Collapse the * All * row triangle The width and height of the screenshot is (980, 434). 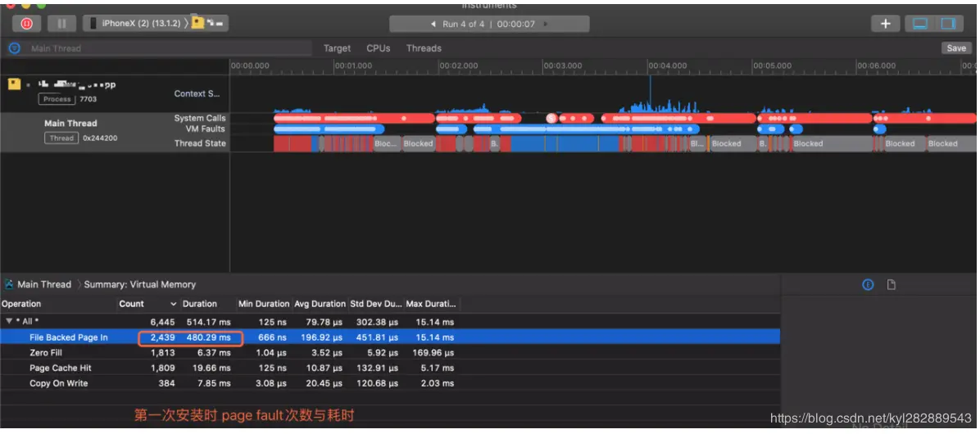click(9, 322)
